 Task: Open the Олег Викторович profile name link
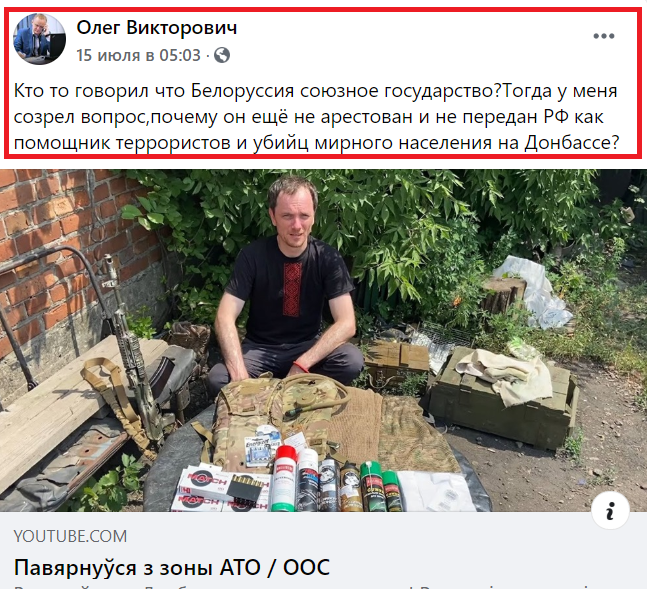(157, 28)
